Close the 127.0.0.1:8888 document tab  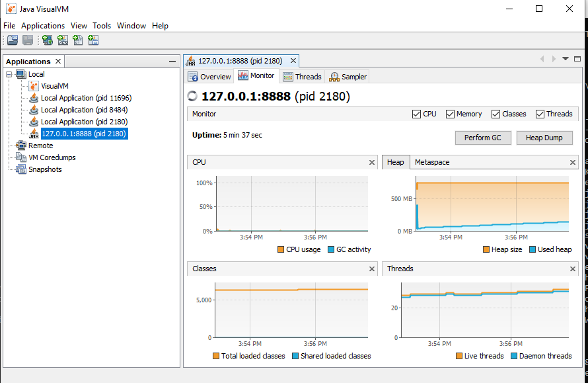coord(293,60)
